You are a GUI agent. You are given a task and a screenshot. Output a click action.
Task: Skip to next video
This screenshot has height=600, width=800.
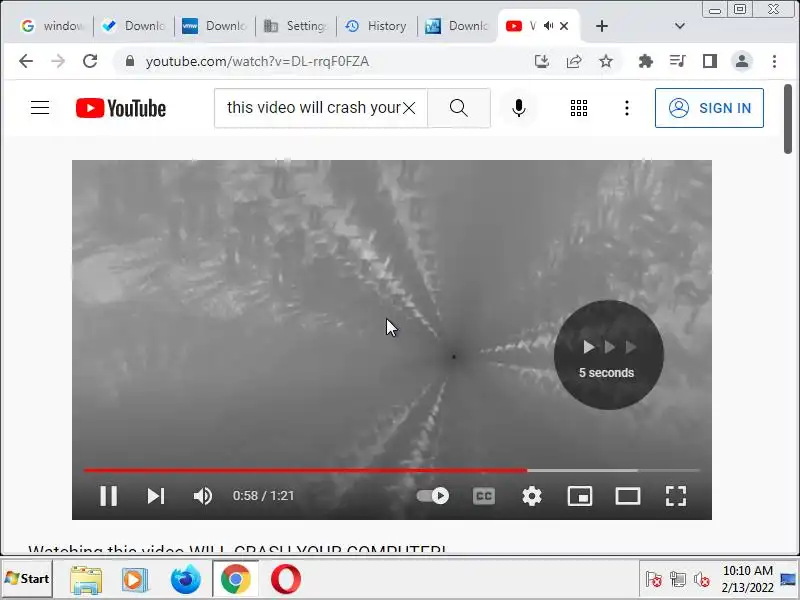point(156,496)
